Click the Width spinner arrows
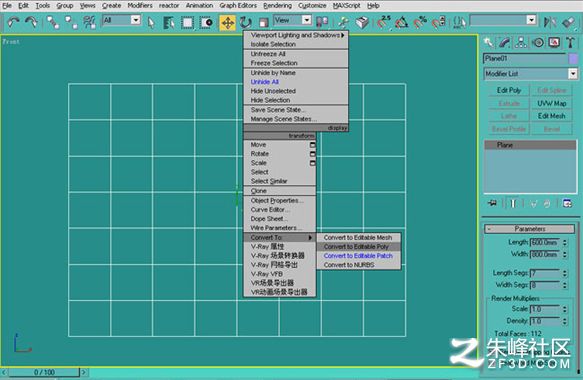This screenshot has height=380, width=583. (x=564, y=255)
